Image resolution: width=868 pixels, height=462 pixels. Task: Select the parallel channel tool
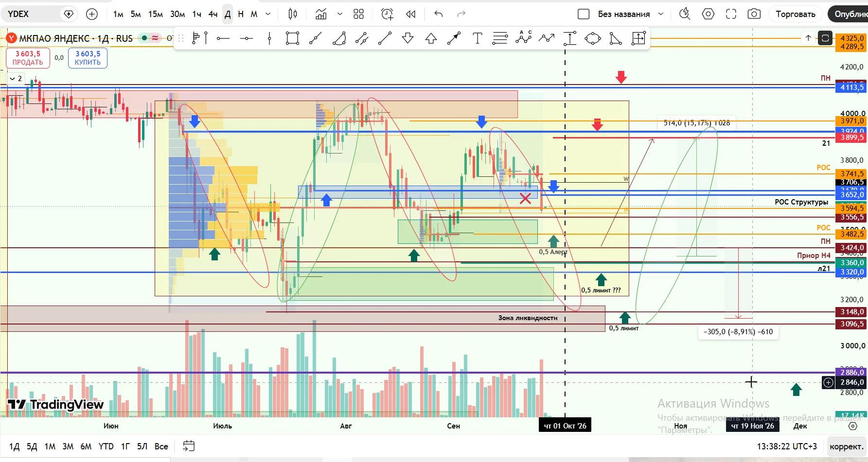362,38
